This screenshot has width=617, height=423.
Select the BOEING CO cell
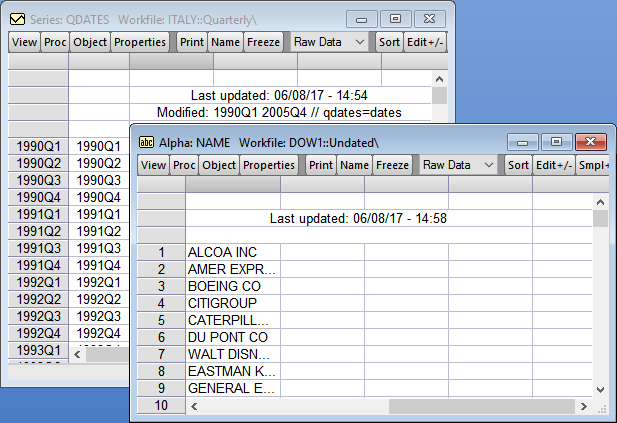(x=233, y=286)
